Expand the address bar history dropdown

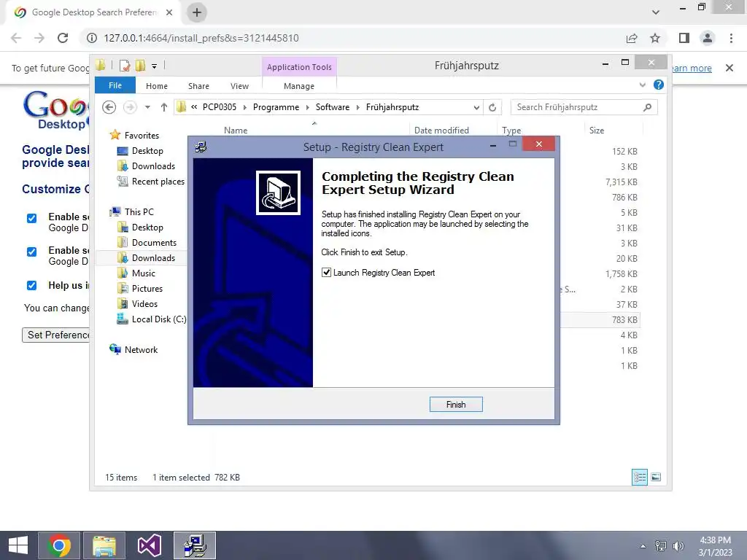point(476,108)
